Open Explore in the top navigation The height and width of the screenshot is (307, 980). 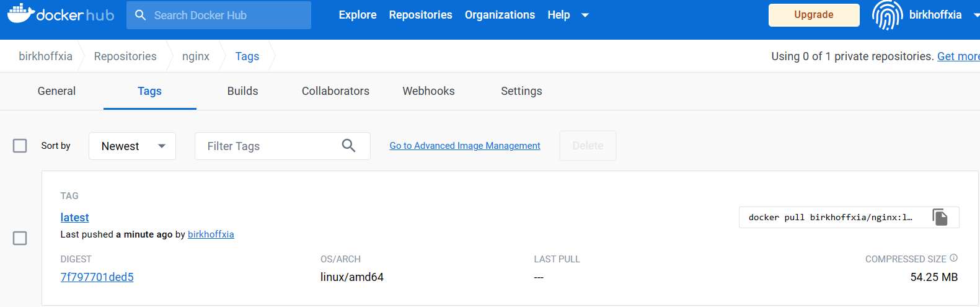coord(358,15)
